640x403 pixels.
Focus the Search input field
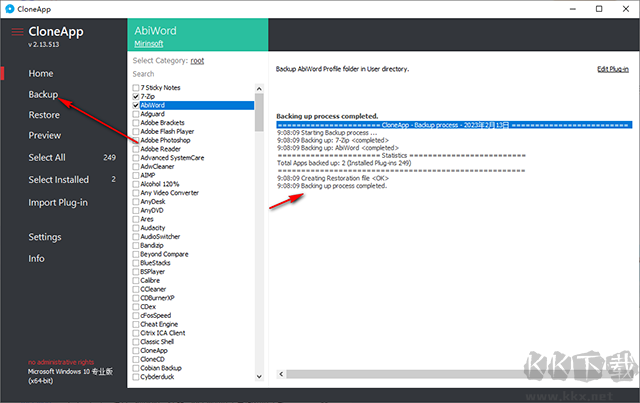click(x=192, y=74)
